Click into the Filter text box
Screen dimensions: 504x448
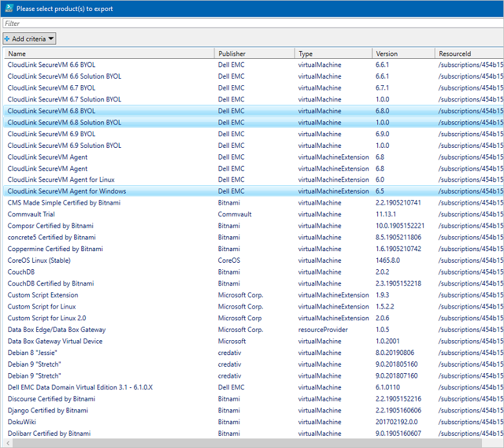click(x=253, y=23)
